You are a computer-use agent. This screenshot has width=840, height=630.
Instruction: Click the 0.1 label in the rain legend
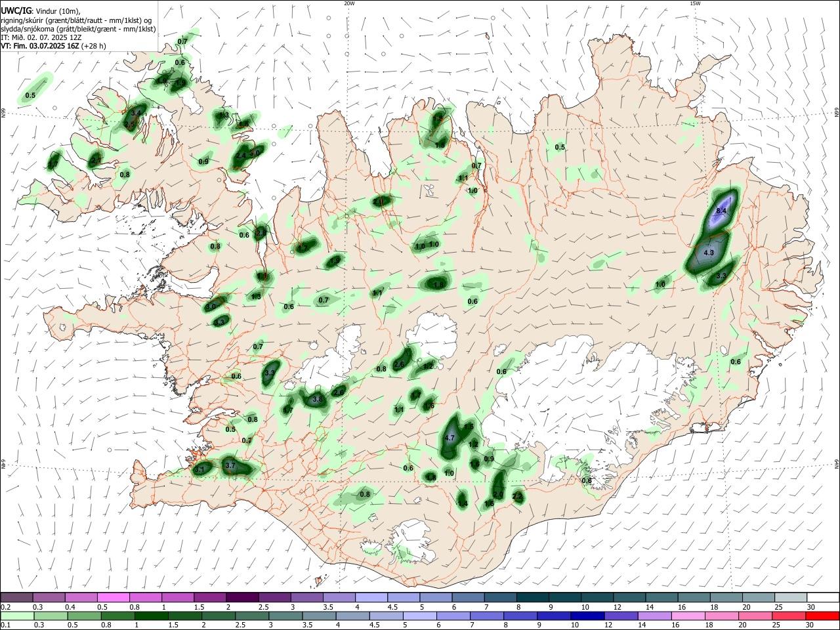click(x=5, y=625)
